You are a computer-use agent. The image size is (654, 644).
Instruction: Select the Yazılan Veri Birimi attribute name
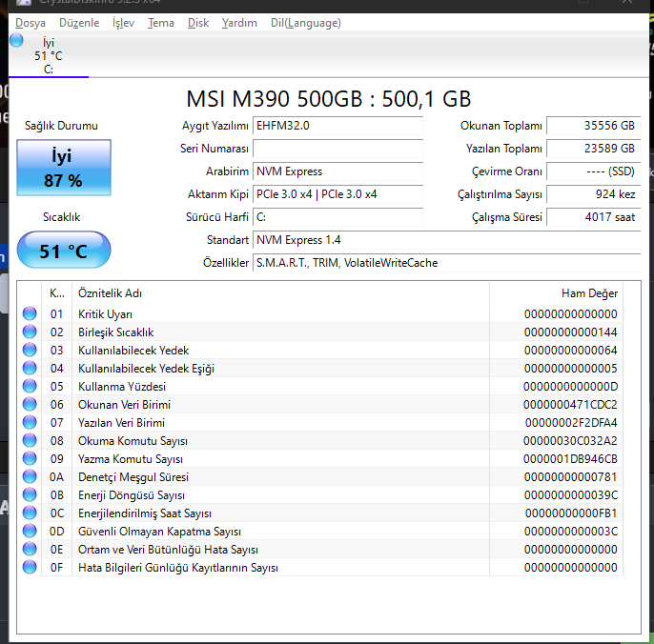coord(121,423)
